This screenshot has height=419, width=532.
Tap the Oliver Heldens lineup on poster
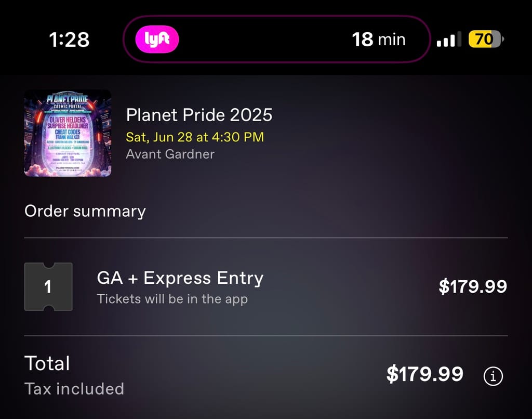coord(68,120)
